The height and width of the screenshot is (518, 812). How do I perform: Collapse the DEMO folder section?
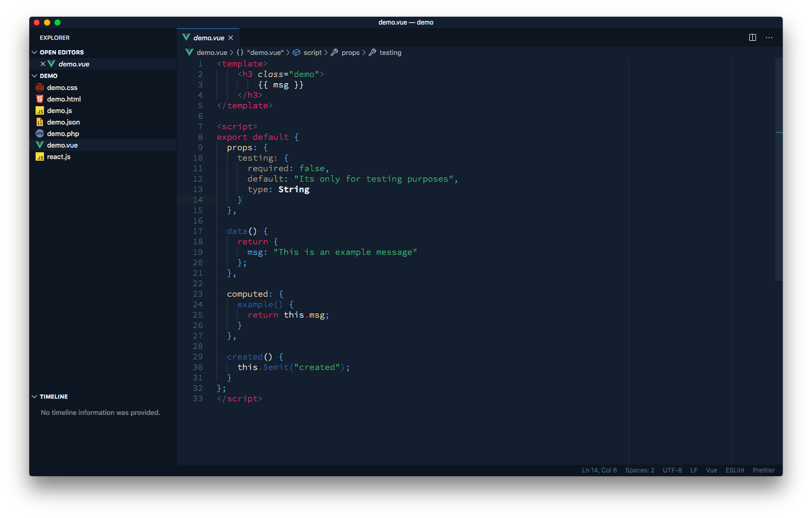tap(35, 76)
